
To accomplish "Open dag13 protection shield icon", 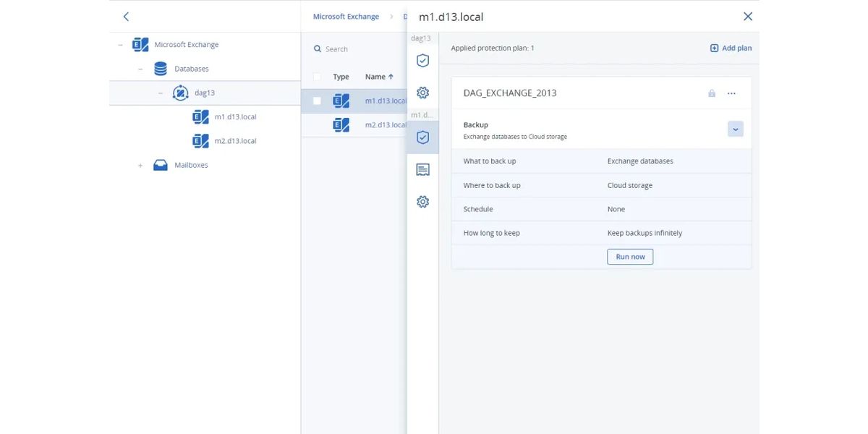I will pyautogui.click(x=423, y=61).
